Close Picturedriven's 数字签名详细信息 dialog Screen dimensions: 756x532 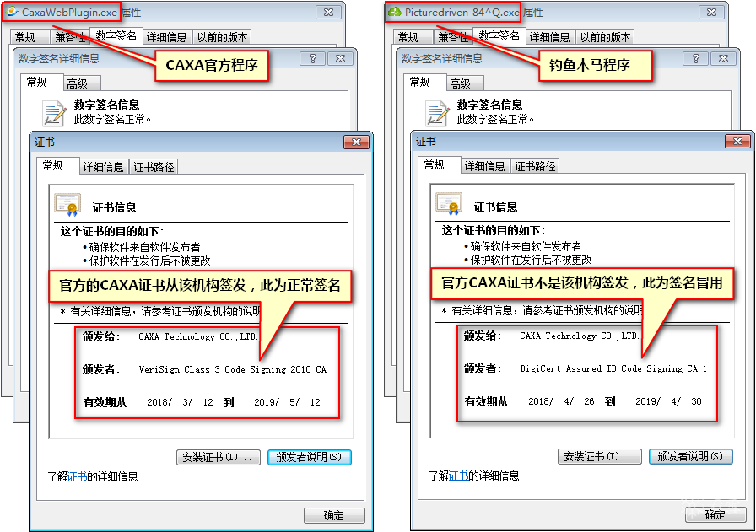pos(724,59)
